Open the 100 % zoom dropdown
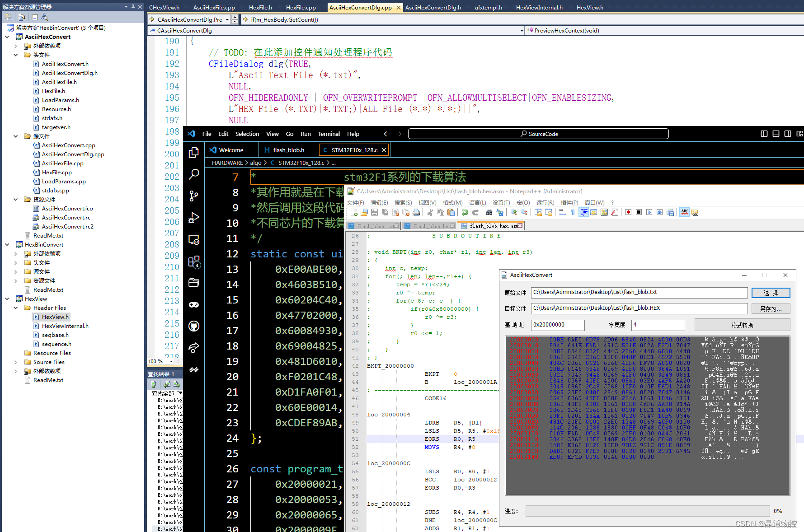 [x=171, y=361]
